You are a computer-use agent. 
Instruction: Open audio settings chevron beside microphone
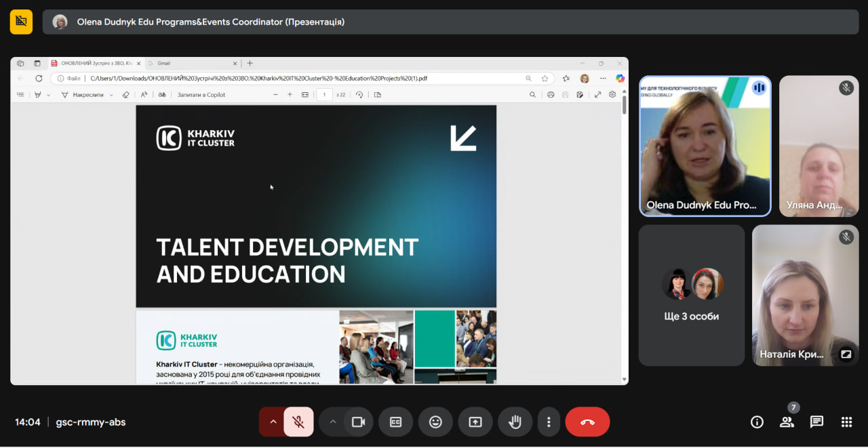[x=273, y=422]
